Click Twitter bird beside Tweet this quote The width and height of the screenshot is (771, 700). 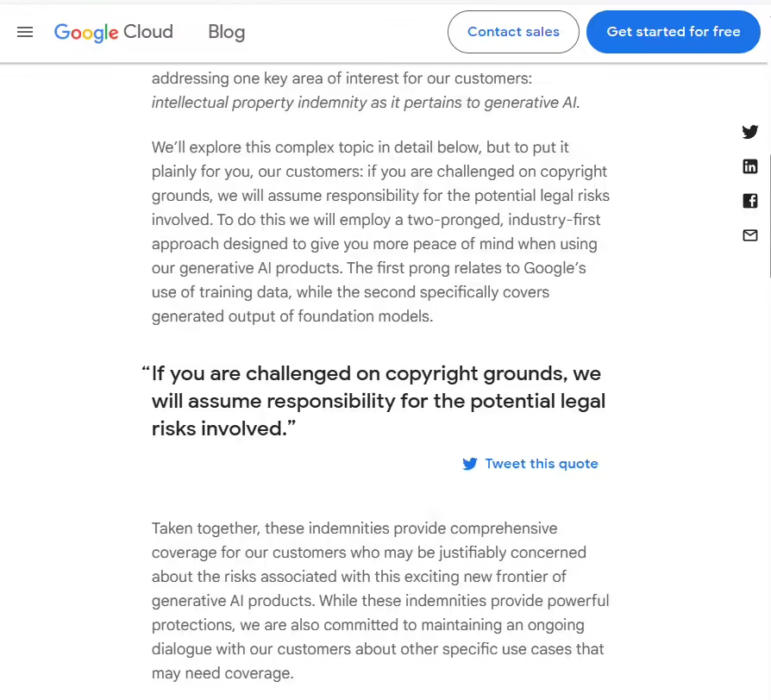[x=469, y=464]
